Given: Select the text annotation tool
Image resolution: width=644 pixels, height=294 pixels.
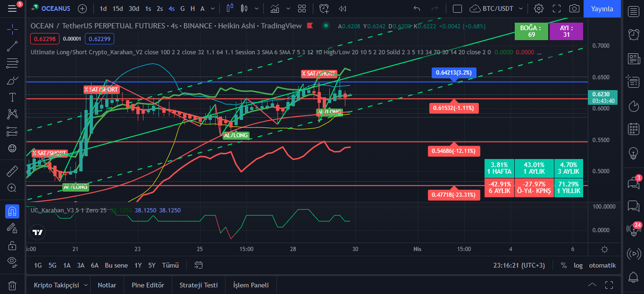Looking at the screenshot, I should 12,97.
